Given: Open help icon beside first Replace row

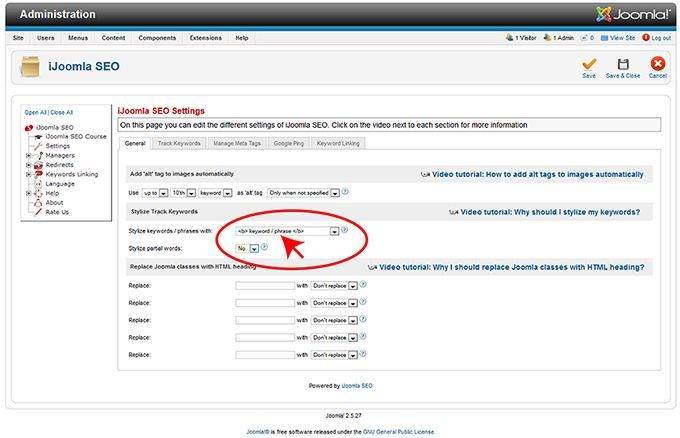Looking at the screenshot, I should [x=363, y=284].
